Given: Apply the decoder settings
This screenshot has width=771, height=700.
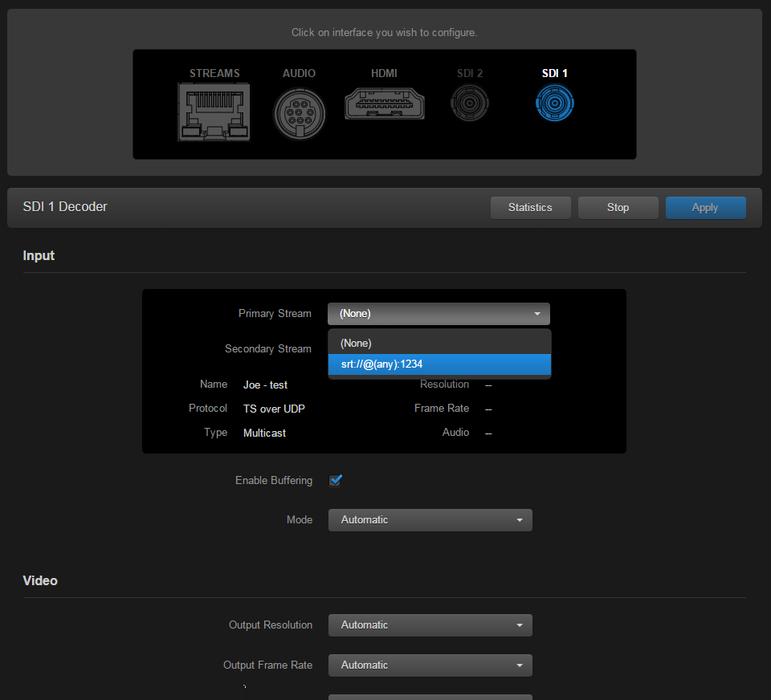Looking at the screenshot, I should pos(705,207).
